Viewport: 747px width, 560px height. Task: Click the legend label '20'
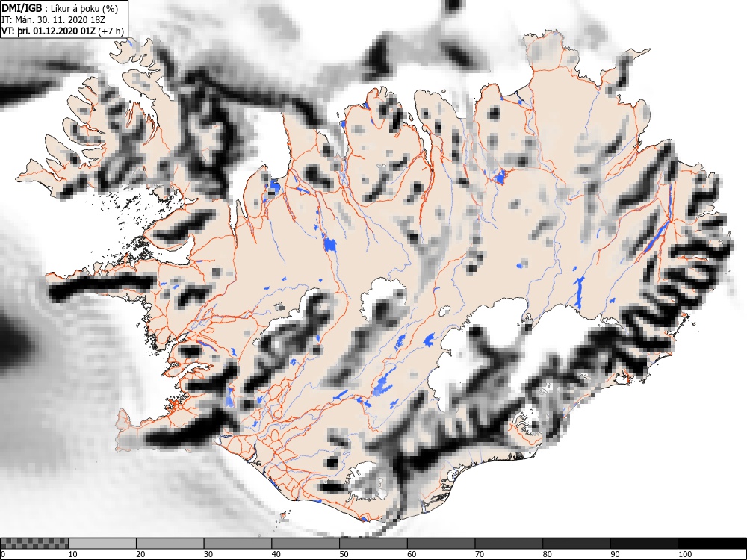140,554
